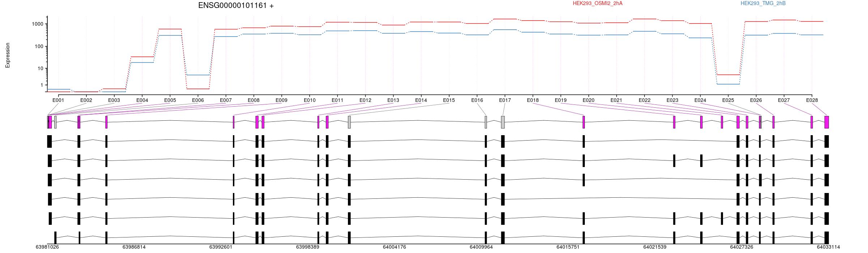Click the E006 exon label
The height and width of the screenshot is (253, 868).
point(198,100)
